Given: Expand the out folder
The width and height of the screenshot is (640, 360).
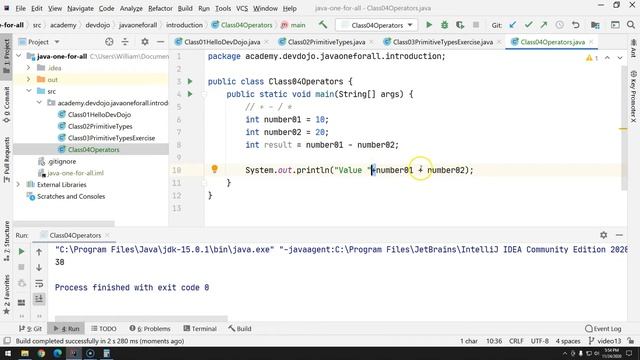Looking at the screenshot, I should [29, 79].
